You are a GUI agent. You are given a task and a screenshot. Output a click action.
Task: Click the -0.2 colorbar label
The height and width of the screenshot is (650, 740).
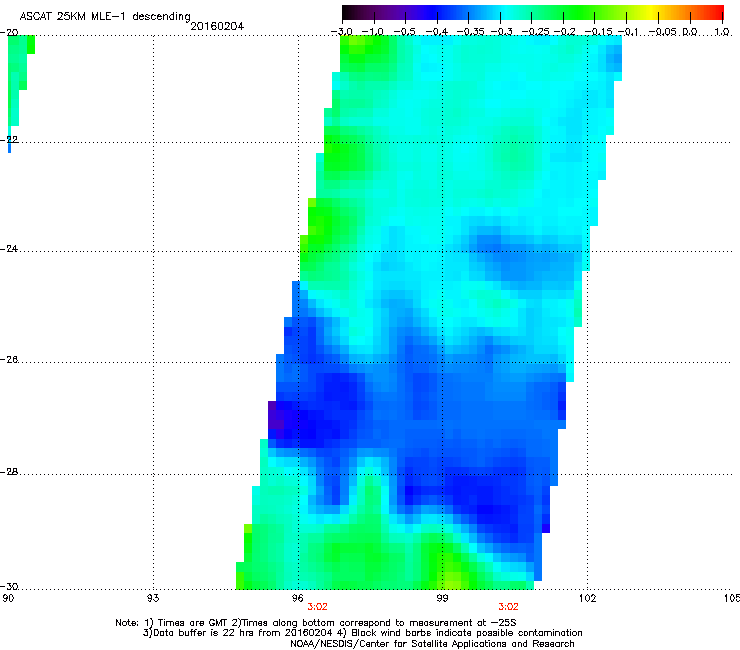click(x=564, y=32)
